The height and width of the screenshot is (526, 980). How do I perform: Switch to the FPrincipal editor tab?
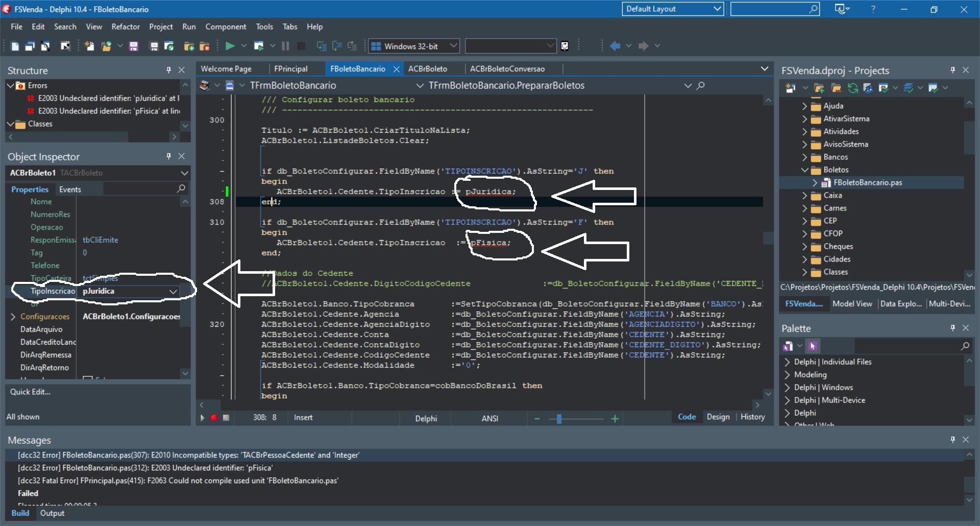tap(291, 69)
